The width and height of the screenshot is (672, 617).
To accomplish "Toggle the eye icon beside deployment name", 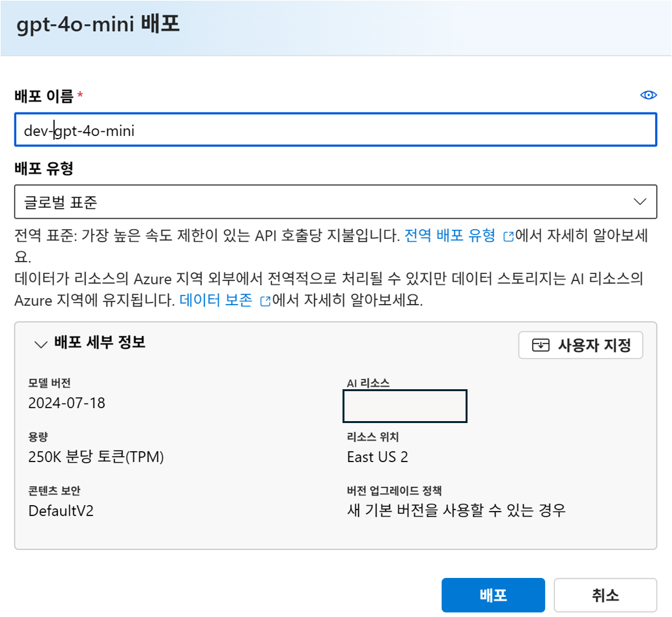I will (x=648, y=95).
